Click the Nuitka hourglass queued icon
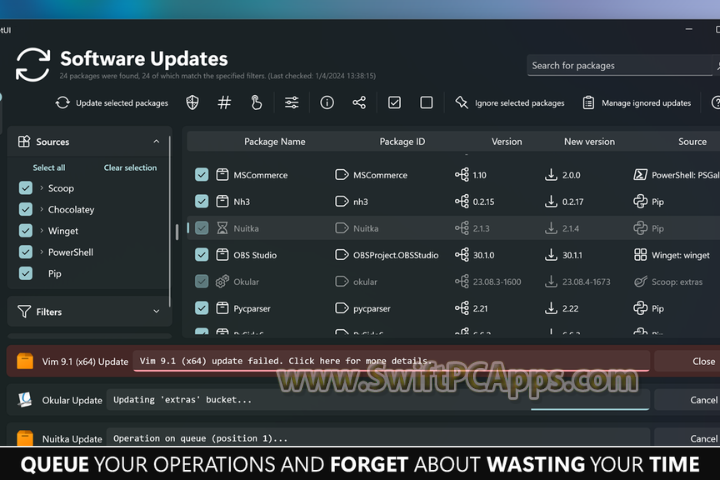 (x=222, y=228)
